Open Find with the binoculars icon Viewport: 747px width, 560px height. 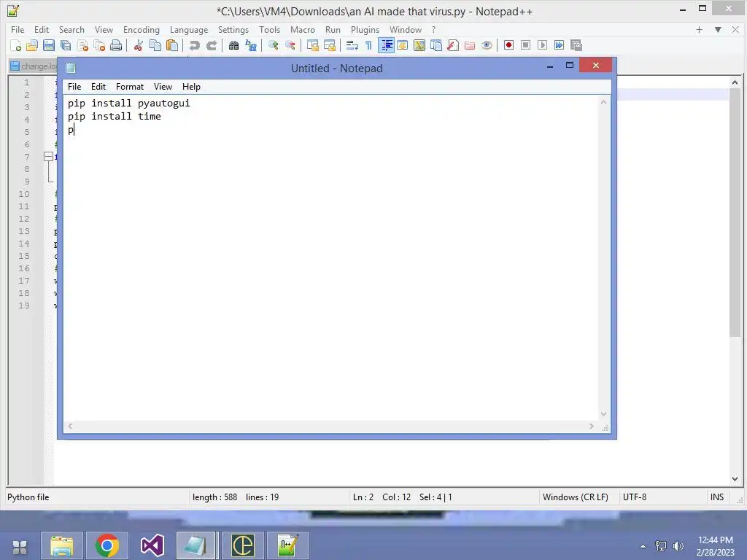[233, 45]
